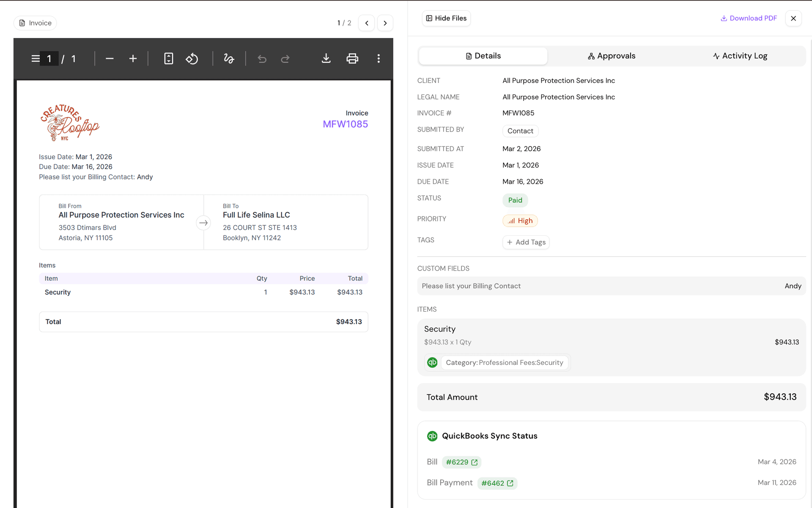Redo the last annotation
Image resolution: width=812 pixels, height=508 pixels.
pyautogui.click(x=285, y=58)
